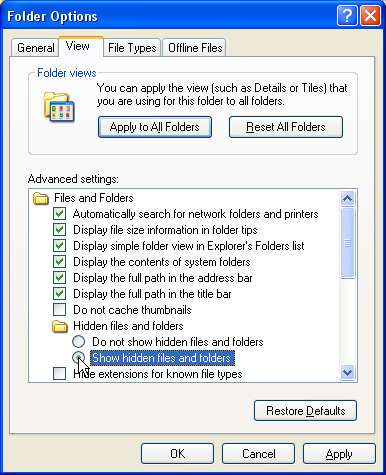Select the Files and Folders folder icon
Image resolution: width=386 pixels, height=475 pixels.
[x=41, y=198]
